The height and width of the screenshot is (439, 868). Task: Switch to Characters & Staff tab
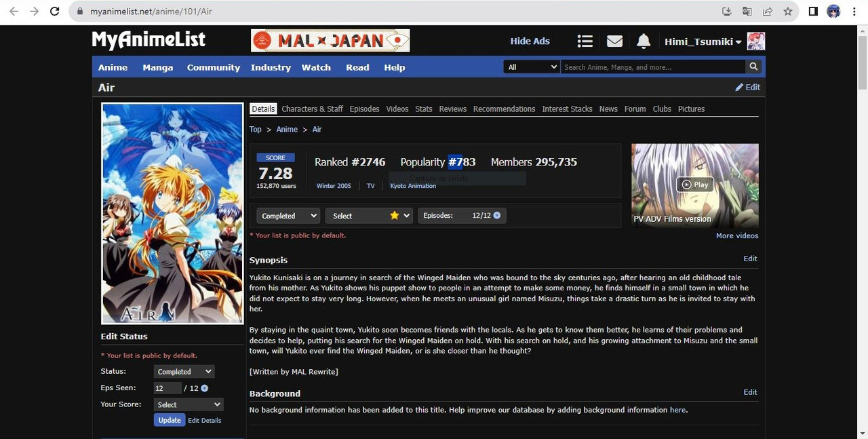(313, 109)
